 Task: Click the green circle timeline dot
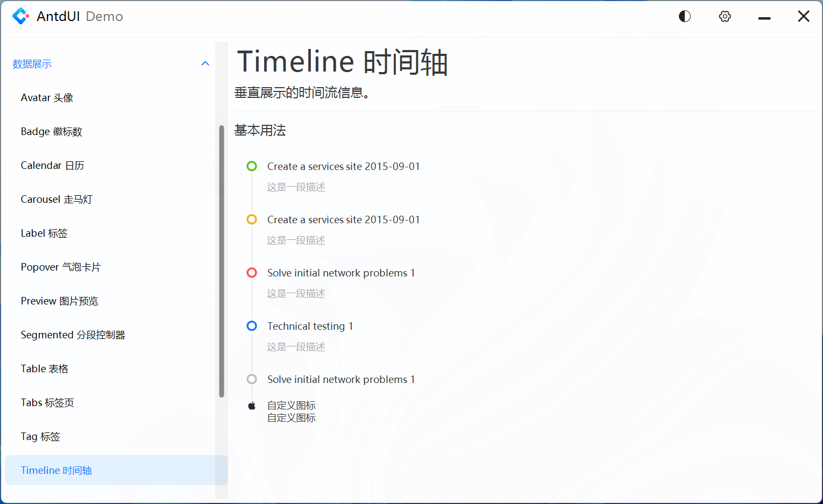[x=252, y=166]
